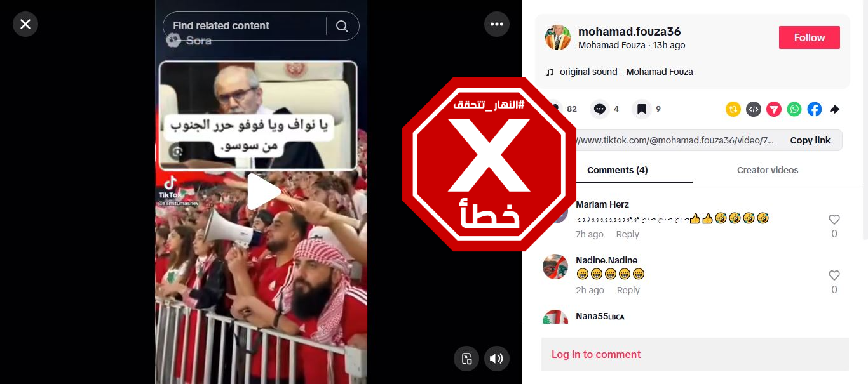This screenshot has height=384, width=868.
Task: Click the Find related content field
Action: click(x=245, y=26)
